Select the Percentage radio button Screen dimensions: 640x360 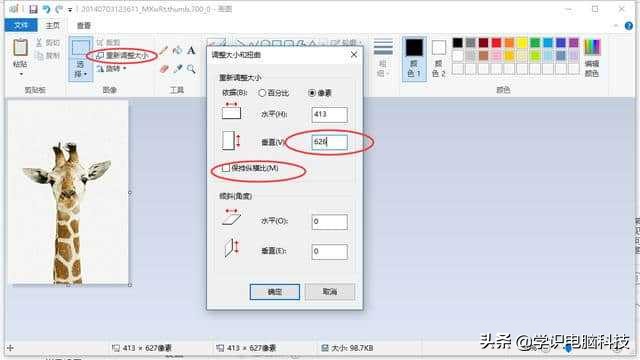point(262,93)
